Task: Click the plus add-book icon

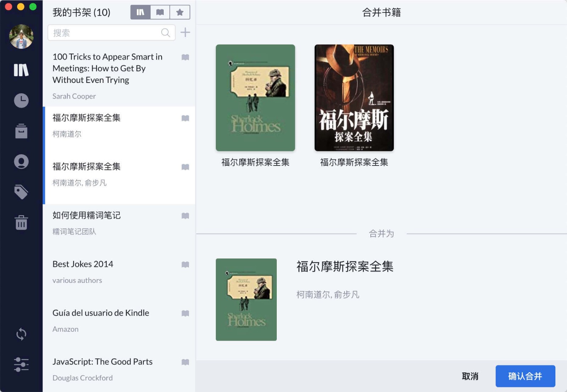Action: (185, 33)
